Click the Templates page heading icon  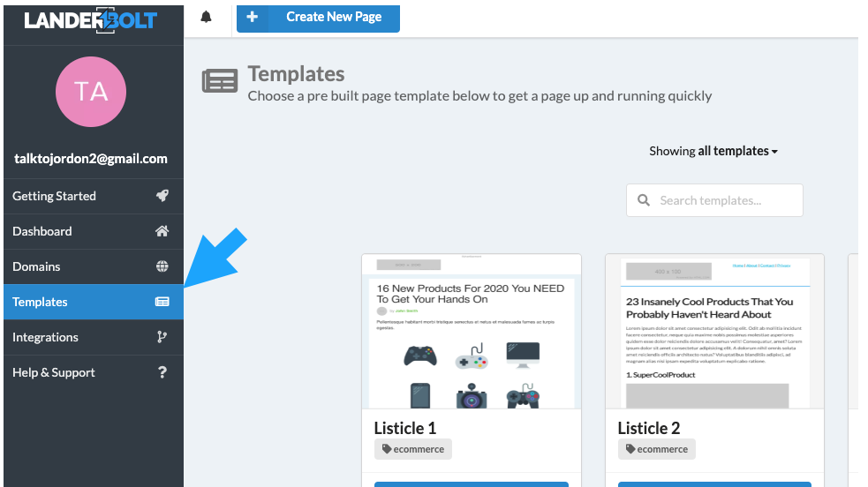click(220, 81)
